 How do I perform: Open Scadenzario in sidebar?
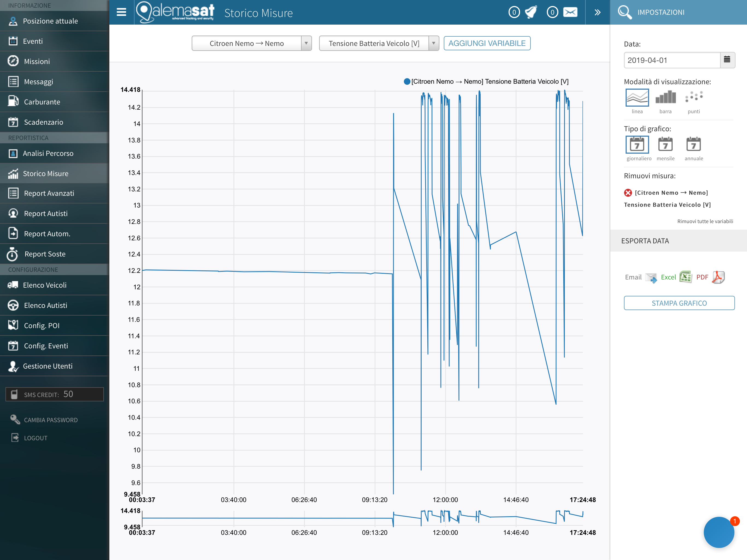(54, 122)
